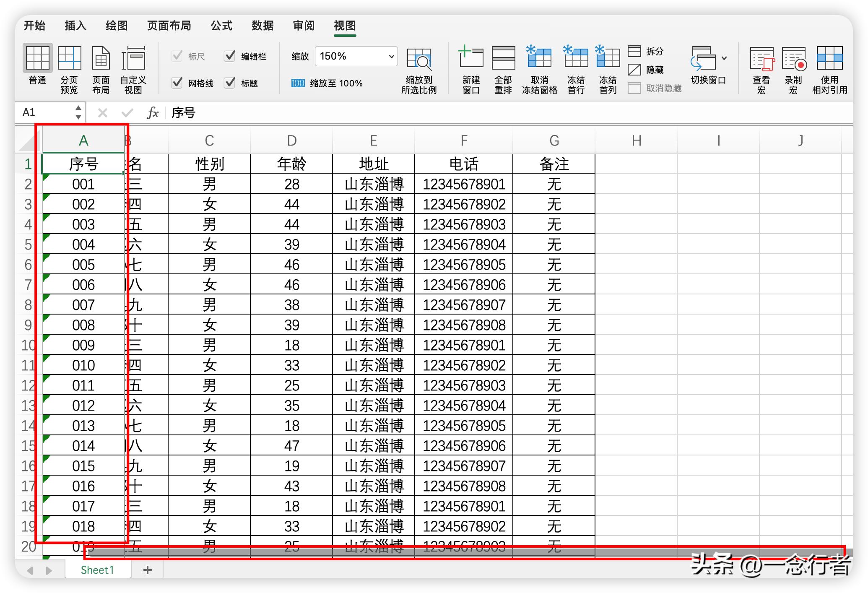The width and height of the screenshot is (868, 593).
Task: Start Record Macro
Action: 793,60
